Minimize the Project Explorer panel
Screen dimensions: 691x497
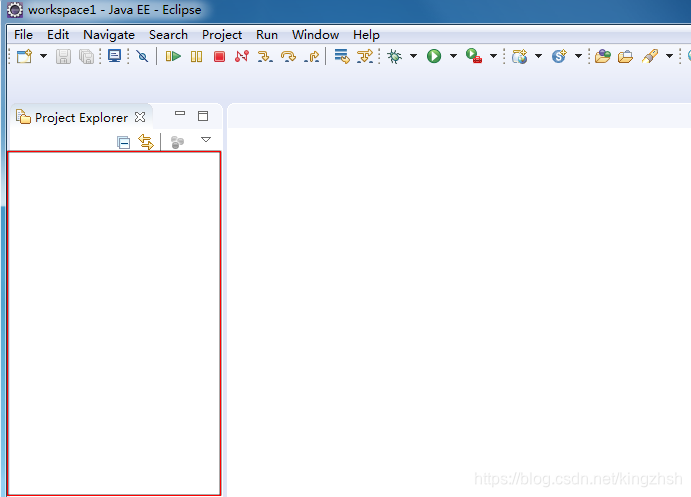coord(180,113)
